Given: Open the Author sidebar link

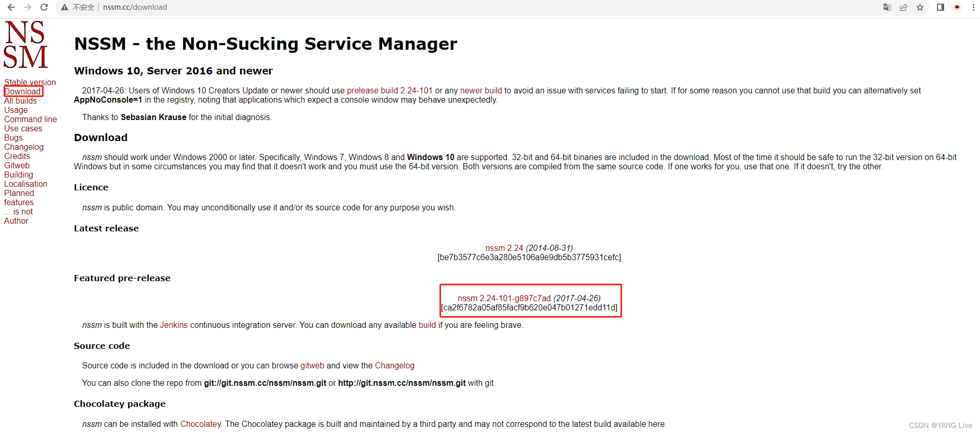Looking at the screenshot, I should pos(16,221).
